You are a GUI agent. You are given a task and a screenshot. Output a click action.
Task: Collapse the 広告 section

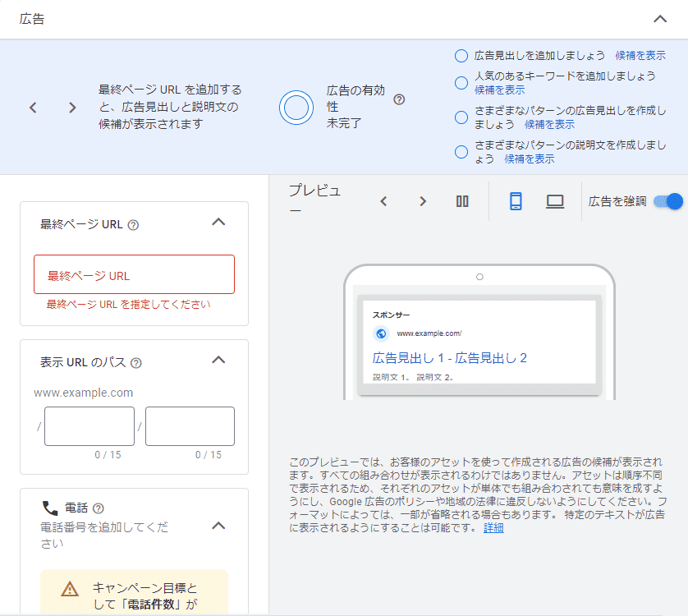click(660, 19)
